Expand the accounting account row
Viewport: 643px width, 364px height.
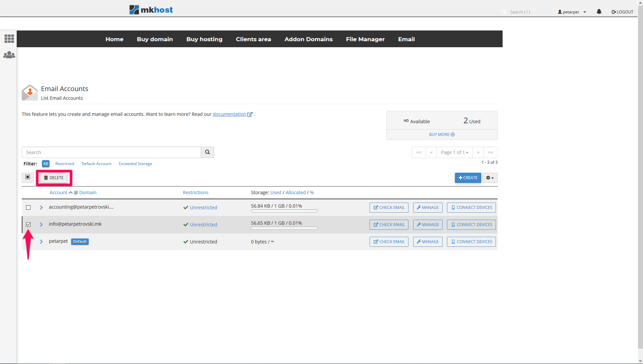pyautogui.click(x=41, y=208)
